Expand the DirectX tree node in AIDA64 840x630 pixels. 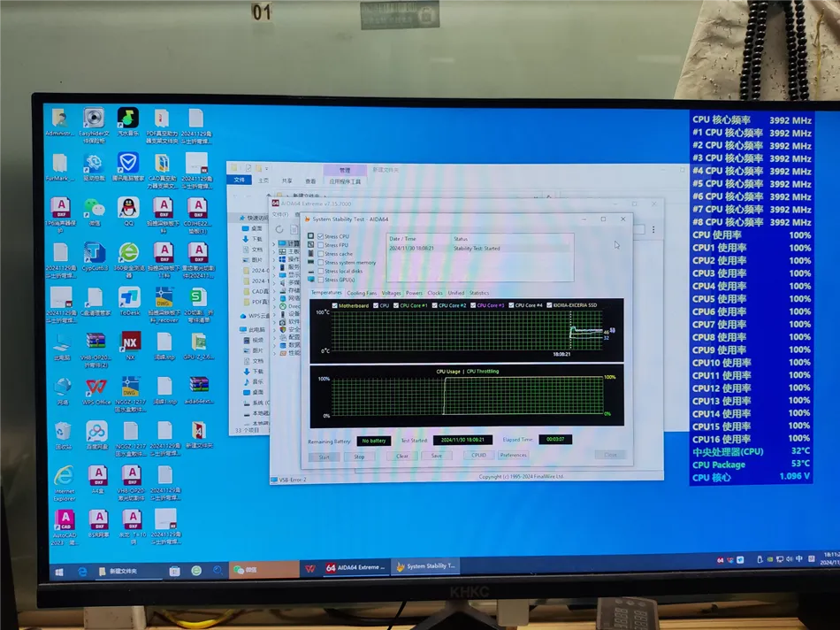(x=274, y=306)
